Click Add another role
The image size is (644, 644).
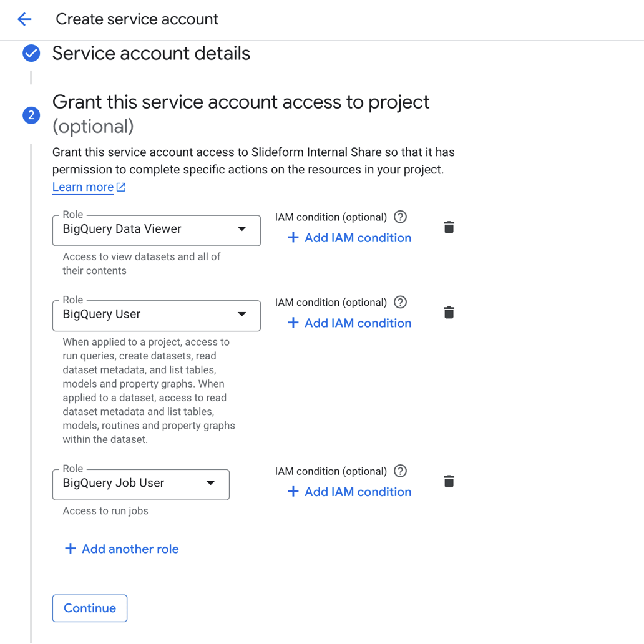point(121,549)
